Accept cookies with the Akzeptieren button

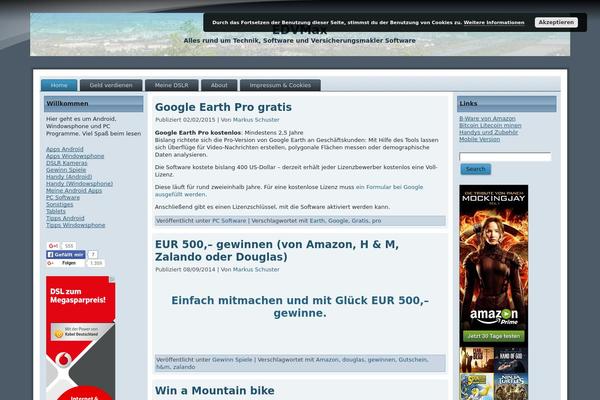coord(556,23)
